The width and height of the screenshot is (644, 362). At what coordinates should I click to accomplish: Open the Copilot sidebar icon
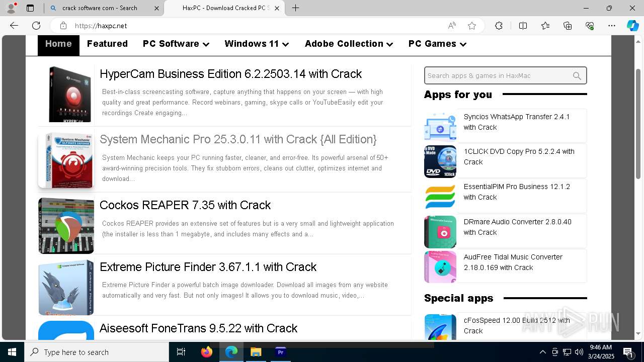(632, 26)
